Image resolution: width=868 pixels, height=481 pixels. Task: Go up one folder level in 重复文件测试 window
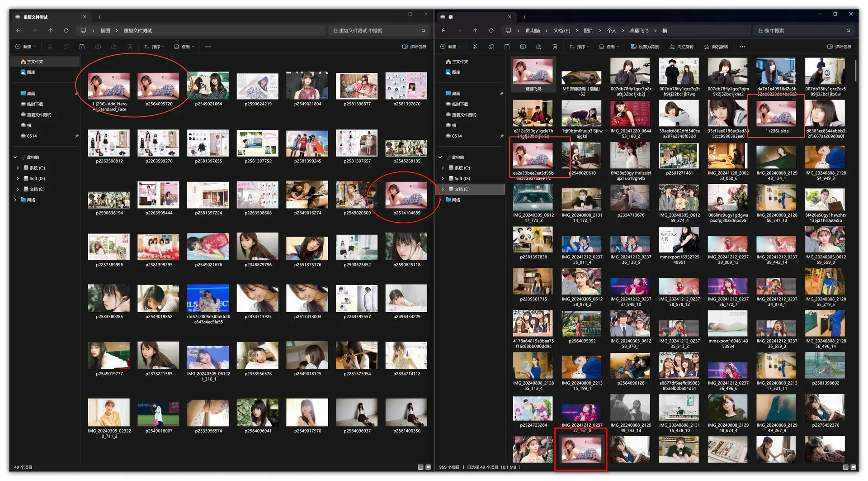click(x=50, y=30)
